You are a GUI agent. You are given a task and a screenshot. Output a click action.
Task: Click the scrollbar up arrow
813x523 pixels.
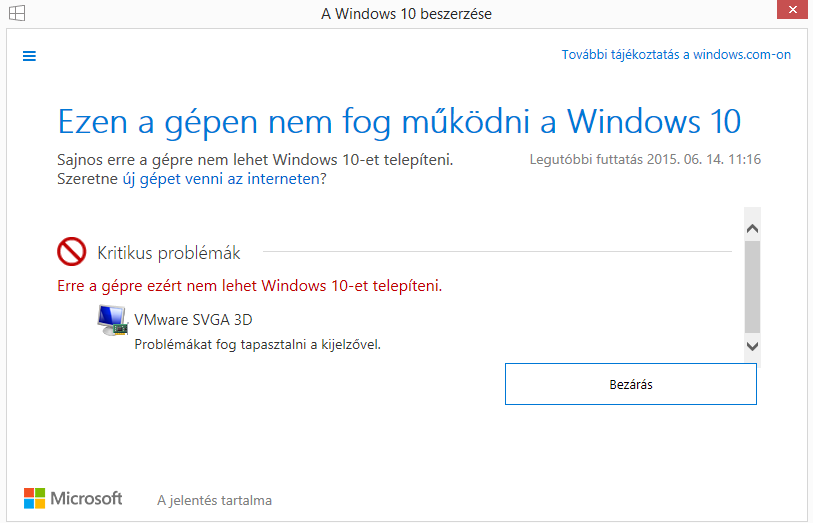pyautogui.click(x=752, y=229)
